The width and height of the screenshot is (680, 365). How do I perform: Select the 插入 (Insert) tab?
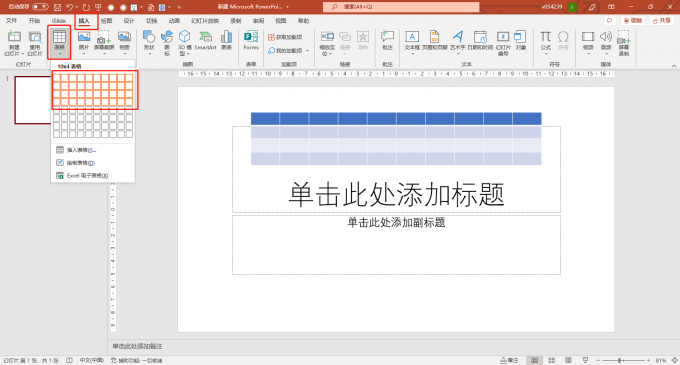[x=84, y=21]
